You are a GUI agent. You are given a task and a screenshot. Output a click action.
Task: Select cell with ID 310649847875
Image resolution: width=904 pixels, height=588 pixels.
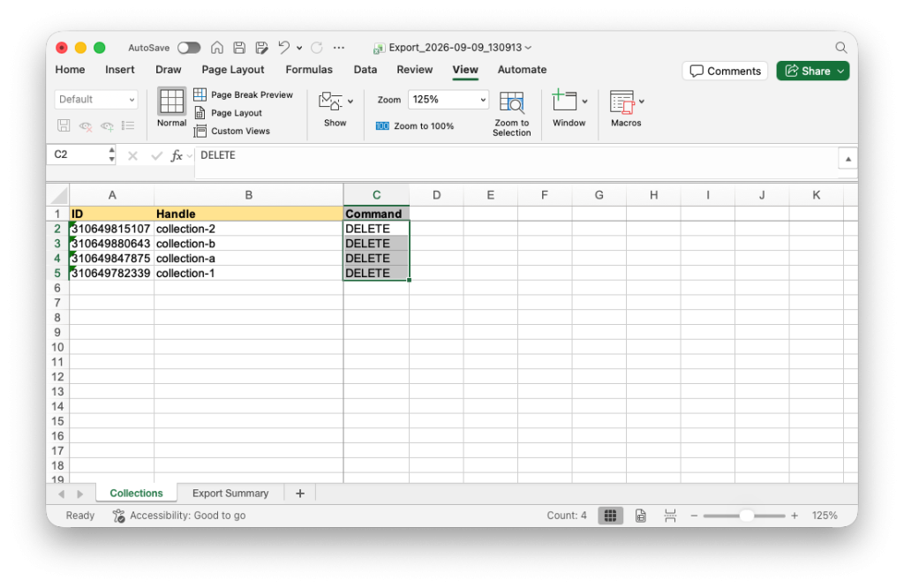[x=111, y=259]
